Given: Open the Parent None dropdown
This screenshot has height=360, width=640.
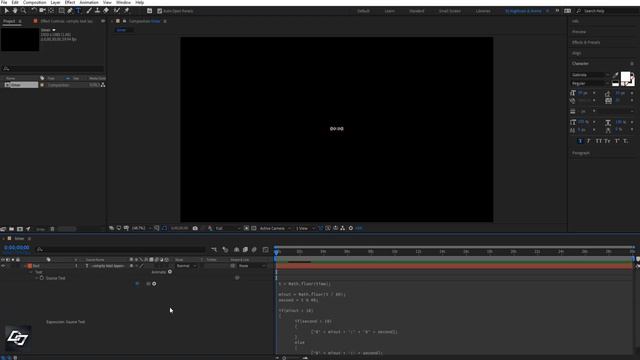Looking at the screenshot, I should 252,266.
